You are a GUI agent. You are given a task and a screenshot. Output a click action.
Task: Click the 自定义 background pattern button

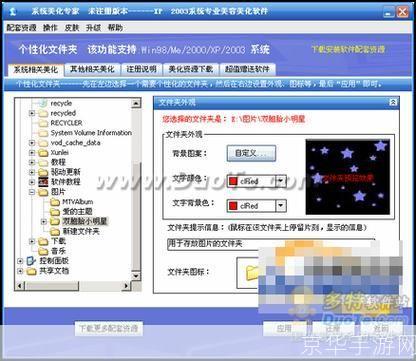pyautogui.click(x=251, y=154)
